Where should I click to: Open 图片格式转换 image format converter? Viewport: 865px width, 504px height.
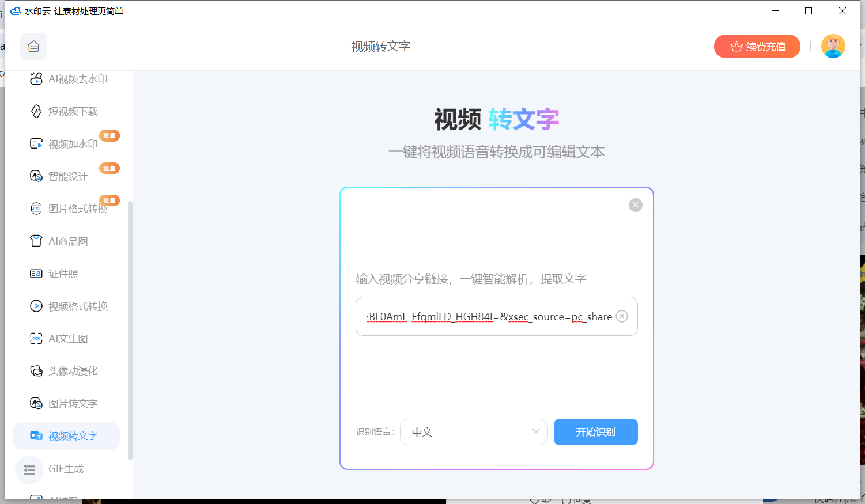[x=69, y=209]
